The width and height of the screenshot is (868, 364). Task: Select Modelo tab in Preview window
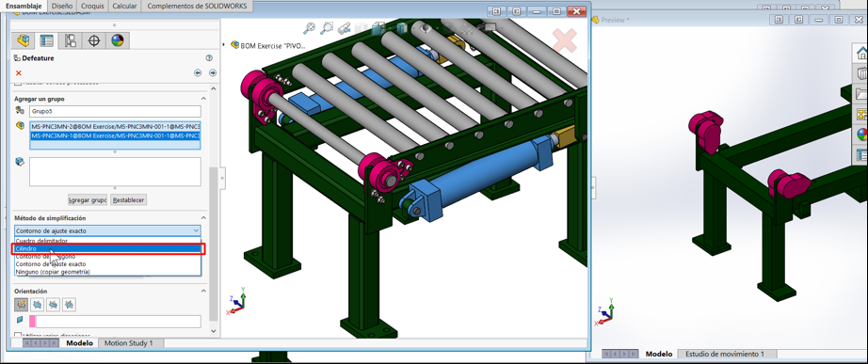click(x=659, y=354)
